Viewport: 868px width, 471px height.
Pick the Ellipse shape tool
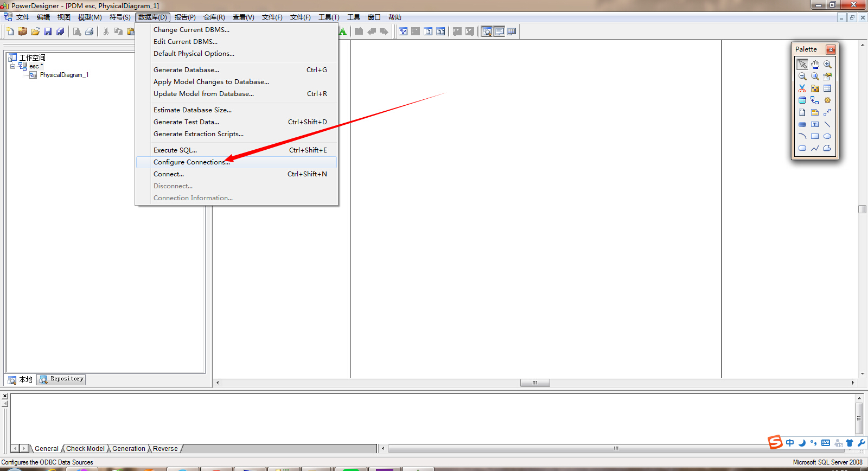pyautogui.click(x=827, y=136)
